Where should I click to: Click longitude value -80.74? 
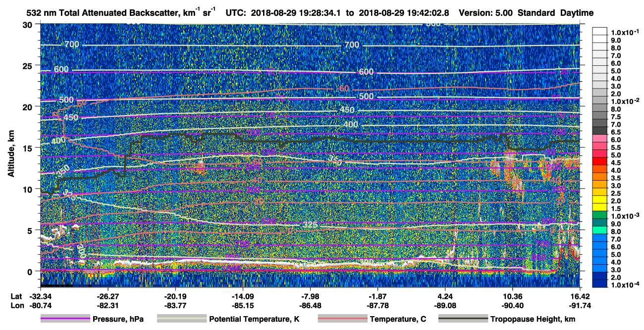click(x=41, y=305)
